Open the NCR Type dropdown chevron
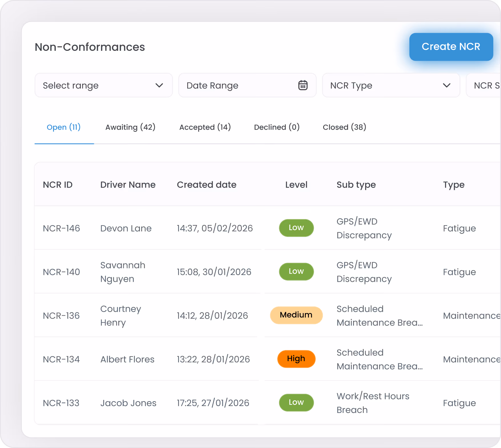This screenshot has width=501, height=448. (x=446, y=85)
